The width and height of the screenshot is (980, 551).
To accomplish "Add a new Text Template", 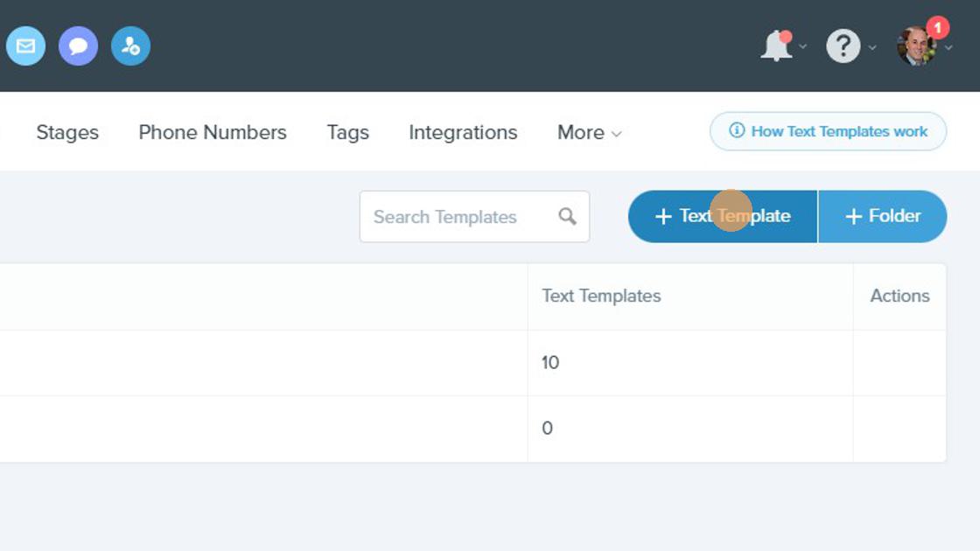I will click(x=723, y=216).
